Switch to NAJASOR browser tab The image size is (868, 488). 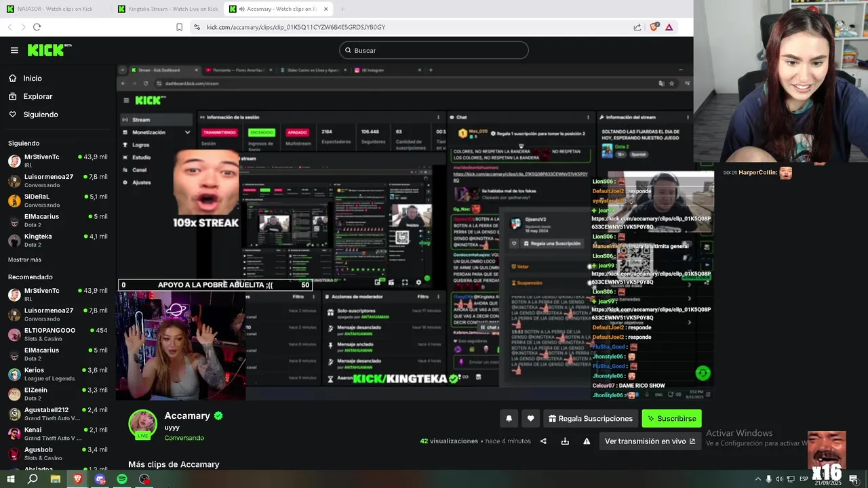pos(54,9)
